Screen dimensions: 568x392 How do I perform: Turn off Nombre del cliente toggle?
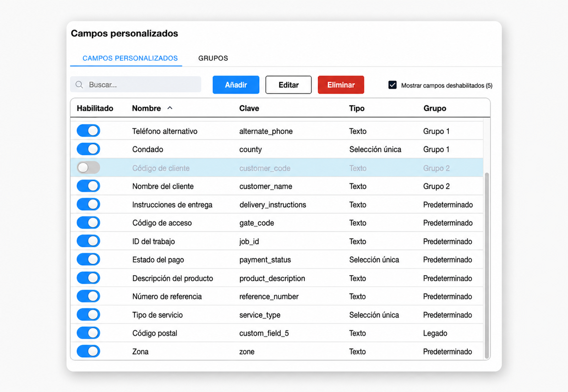click(x=88, y=186)
